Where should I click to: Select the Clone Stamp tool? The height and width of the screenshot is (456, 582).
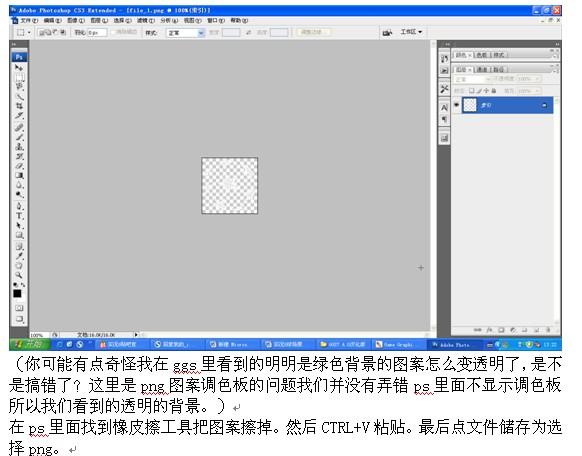(x=19, y=147)
